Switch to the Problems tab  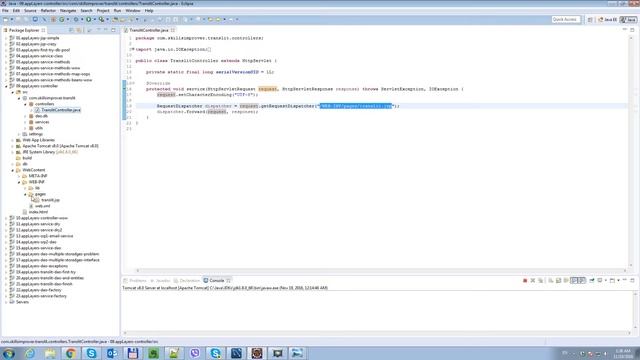tap(135, 280)
